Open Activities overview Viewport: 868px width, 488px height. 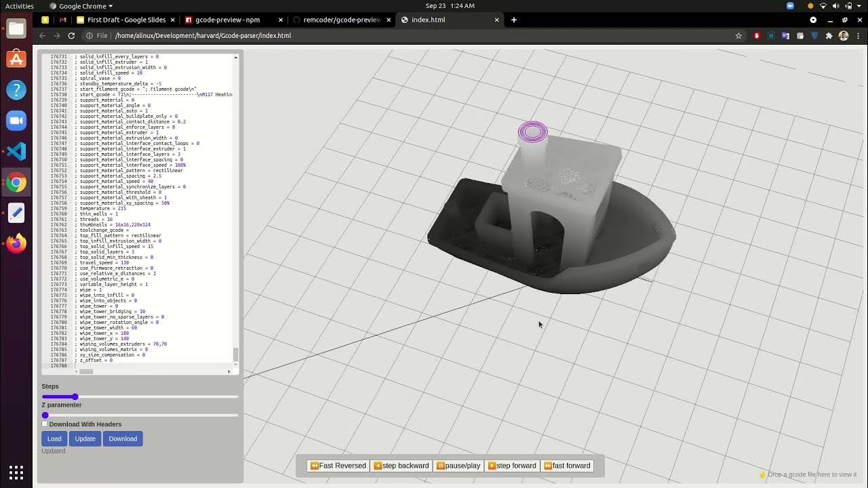point(20,6)
